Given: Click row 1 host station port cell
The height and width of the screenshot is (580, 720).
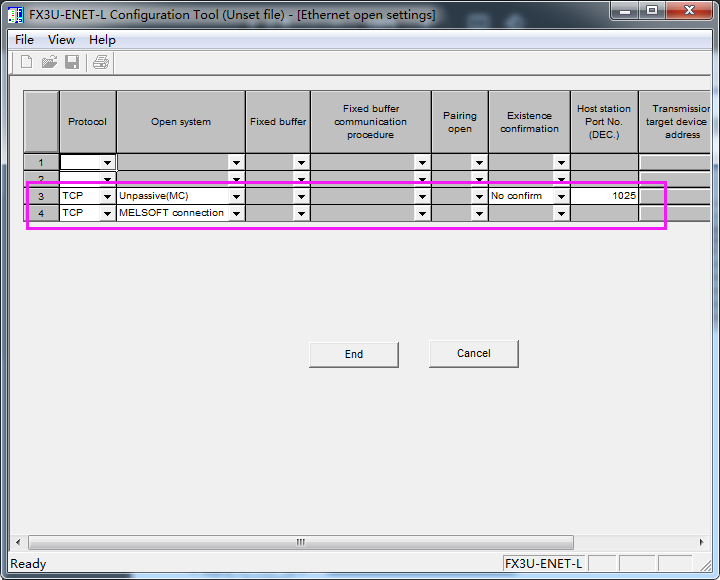Looking at the screenshot, I should (x=604, y=163).
